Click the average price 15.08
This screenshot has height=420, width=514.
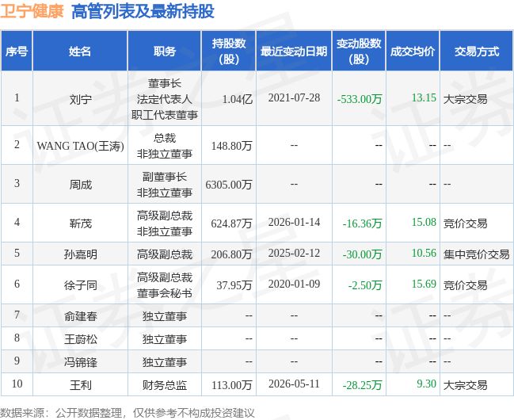click(x=424, y=222)
